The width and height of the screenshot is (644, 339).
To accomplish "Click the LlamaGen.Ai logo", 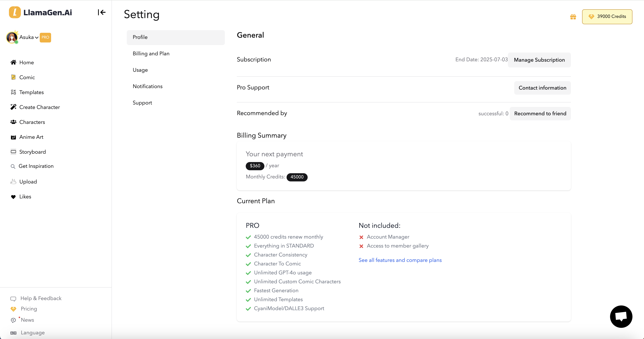I will click(x=40, y=12).
